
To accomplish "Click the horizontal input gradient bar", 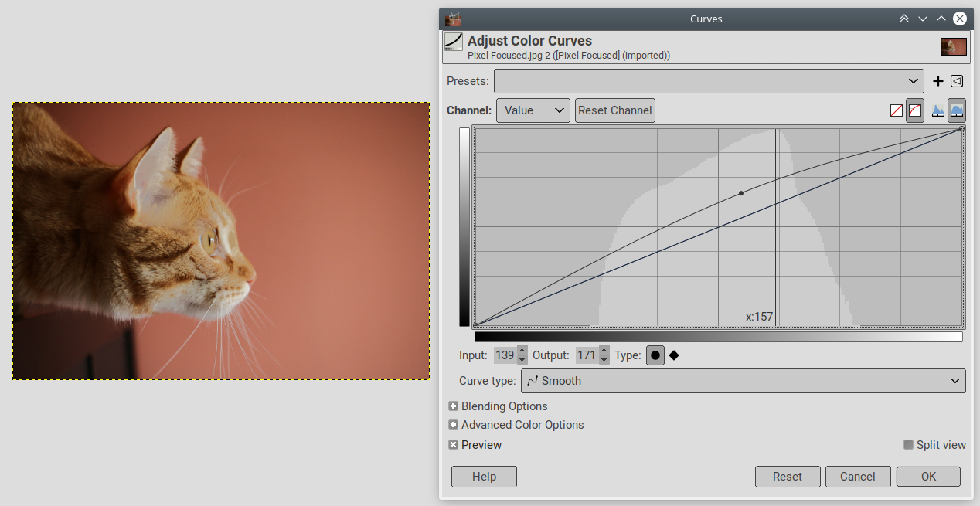I will tap(719, 337).
